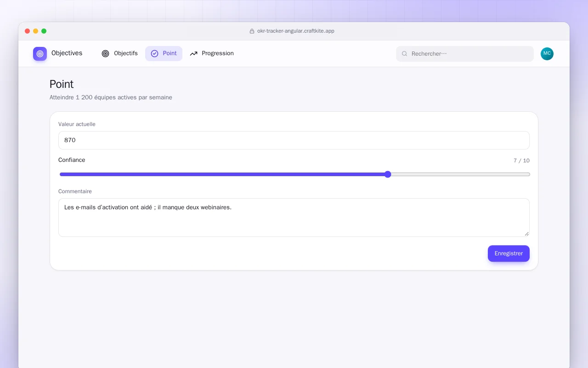Open the Objectifs tab
Viewport: 588px width, 368px height.
119,53
